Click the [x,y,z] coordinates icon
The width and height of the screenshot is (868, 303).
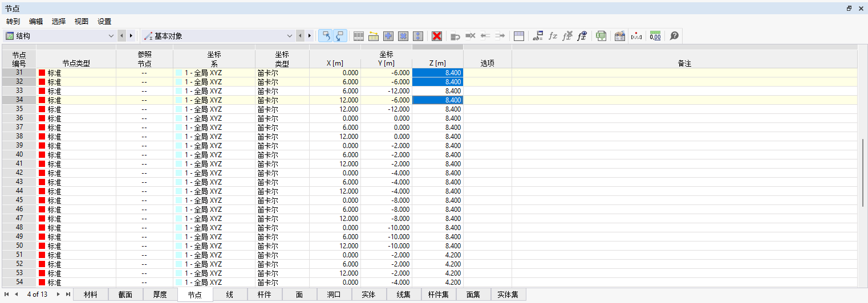point(636,36)
